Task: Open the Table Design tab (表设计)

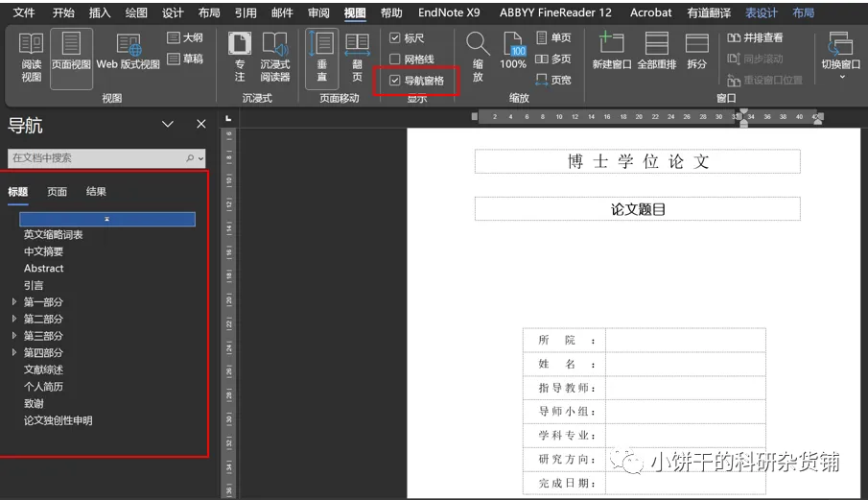Action: 762,12
